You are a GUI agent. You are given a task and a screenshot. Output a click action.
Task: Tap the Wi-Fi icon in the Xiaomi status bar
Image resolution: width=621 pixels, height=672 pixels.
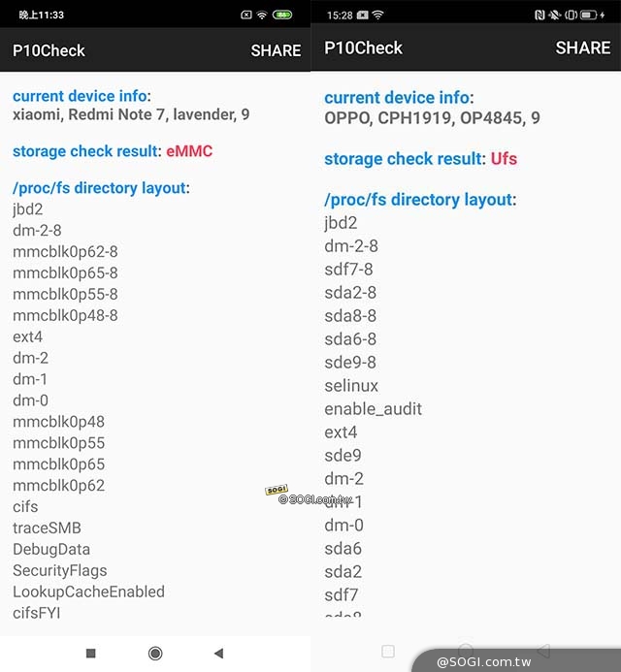pyautogui.click(x=262, y=15)
